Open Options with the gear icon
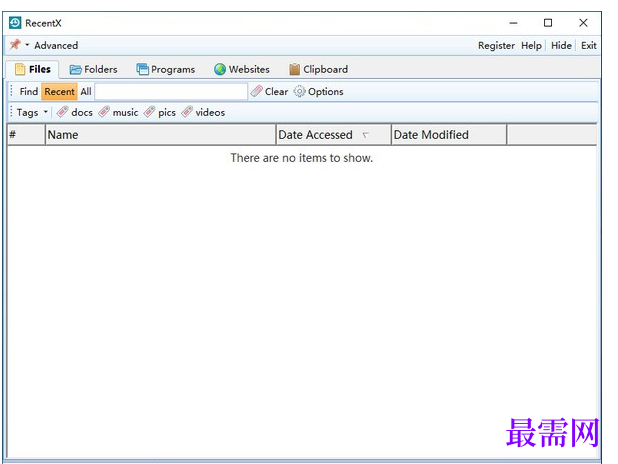 (319, 91)
